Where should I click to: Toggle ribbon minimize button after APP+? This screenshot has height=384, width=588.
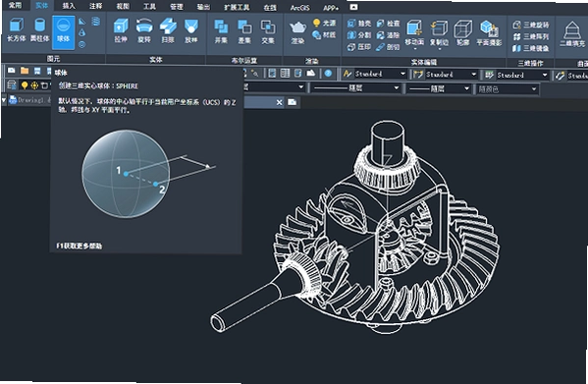click(x=353, y=7)
